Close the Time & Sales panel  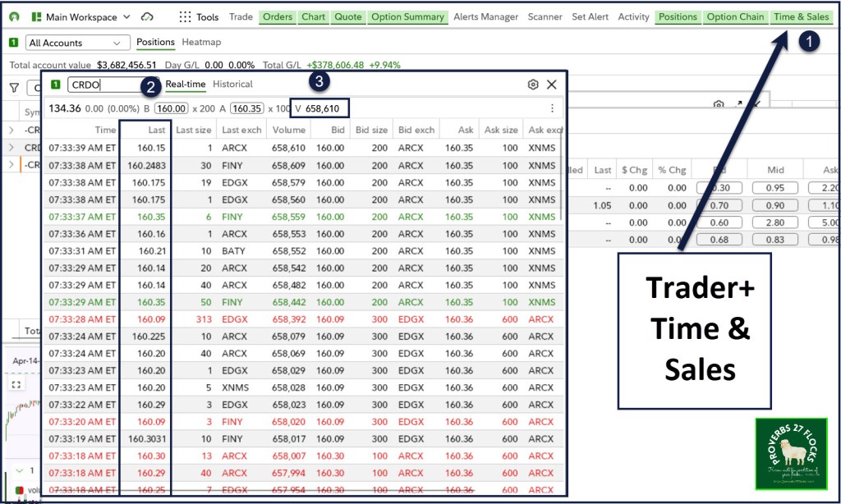click(552, 85)
